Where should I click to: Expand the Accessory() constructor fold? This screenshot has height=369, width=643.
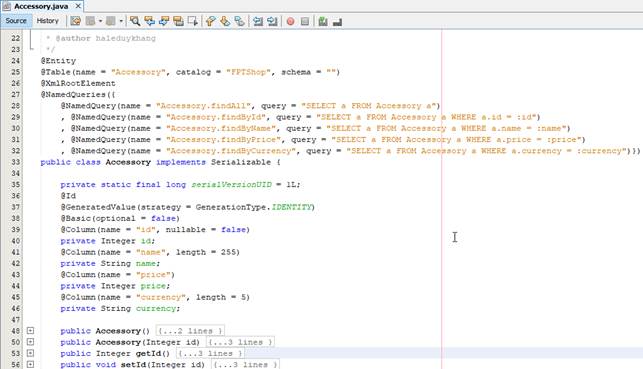point(30,330)
